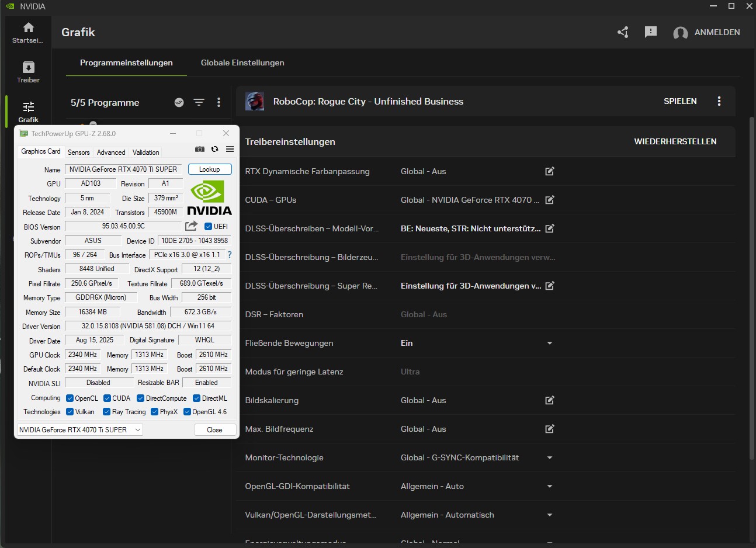Click the 'DSR – Faktoren' setting row
Image resolution: width=756 pixels, height=548 pixels.
[486, 314]
